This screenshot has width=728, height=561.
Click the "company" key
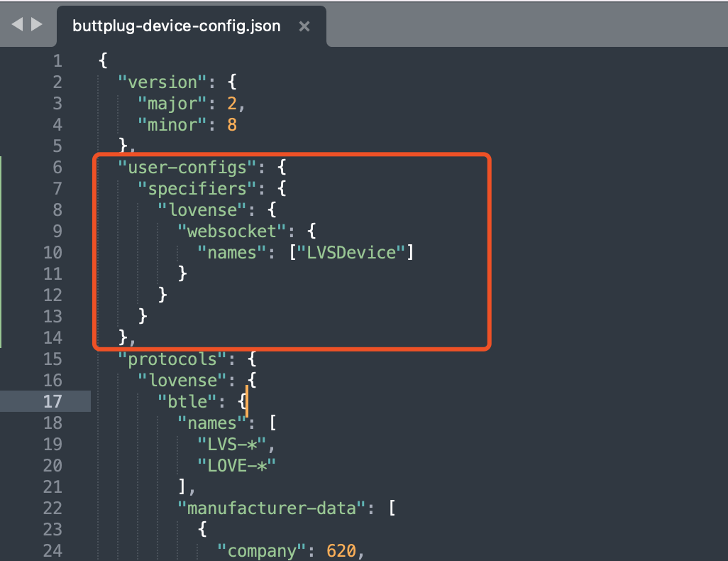tap(262, 551)
